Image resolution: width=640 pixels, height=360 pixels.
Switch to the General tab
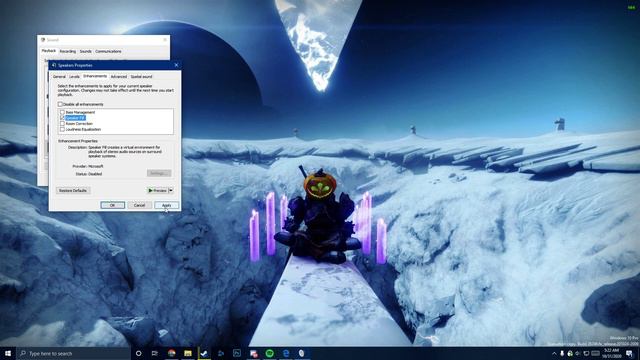[59, 77]
